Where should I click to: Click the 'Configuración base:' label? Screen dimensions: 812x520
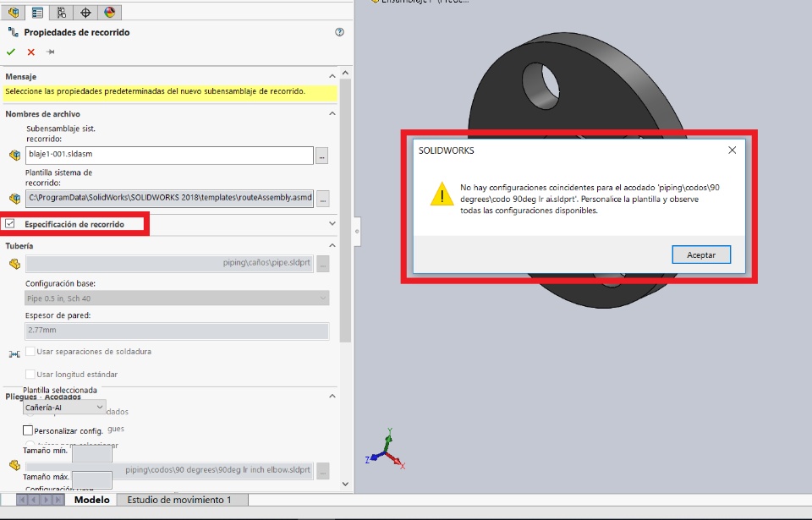[60, 284]
